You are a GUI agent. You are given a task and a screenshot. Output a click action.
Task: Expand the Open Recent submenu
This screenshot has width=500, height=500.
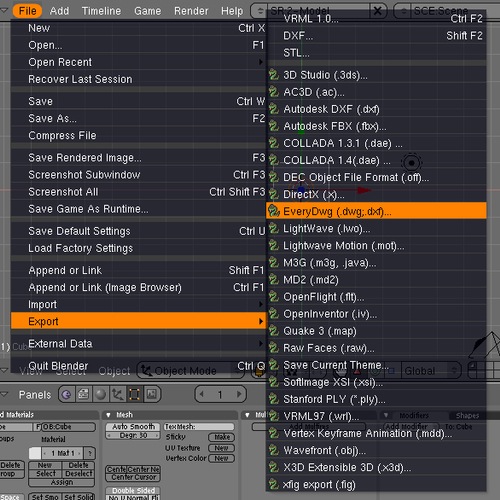(x=139, y=62)
